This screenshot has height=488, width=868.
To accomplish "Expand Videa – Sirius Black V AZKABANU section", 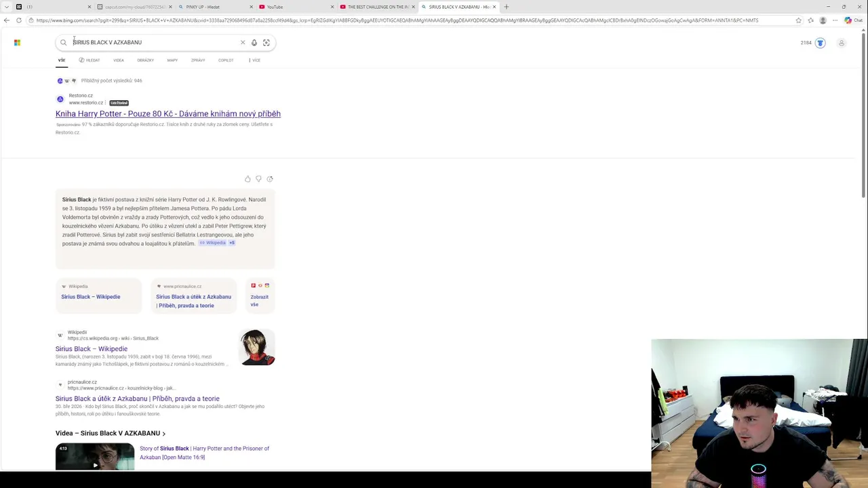I will tap(111, 433).
